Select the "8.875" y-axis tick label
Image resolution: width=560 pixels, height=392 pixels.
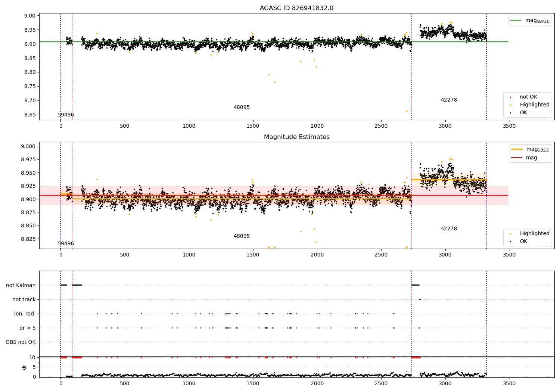coord(29,213)
